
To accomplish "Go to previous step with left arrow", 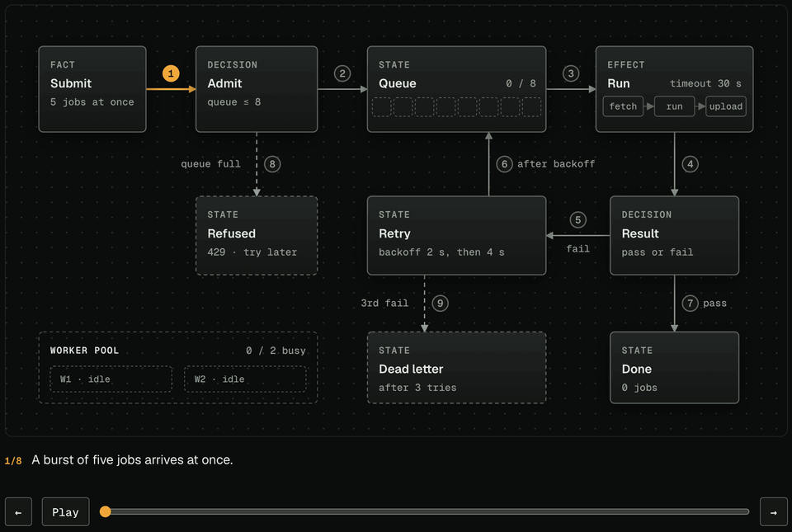I will point(19,512).
